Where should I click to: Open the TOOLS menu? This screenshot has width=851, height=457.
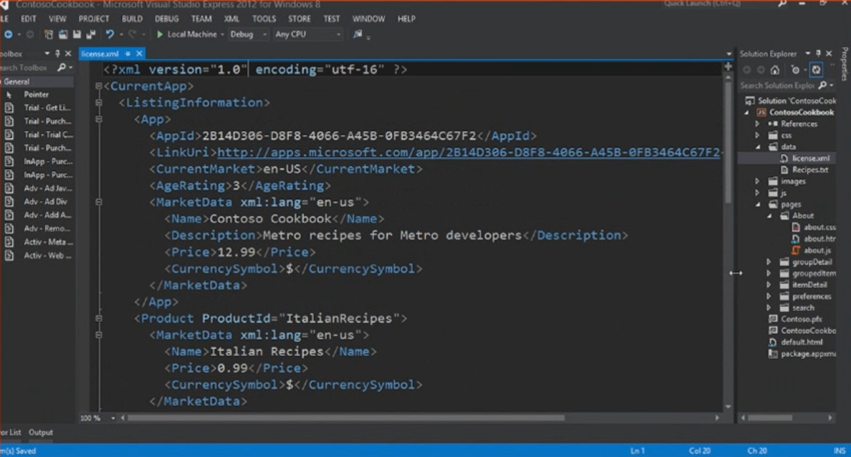[x=264, y=18]
